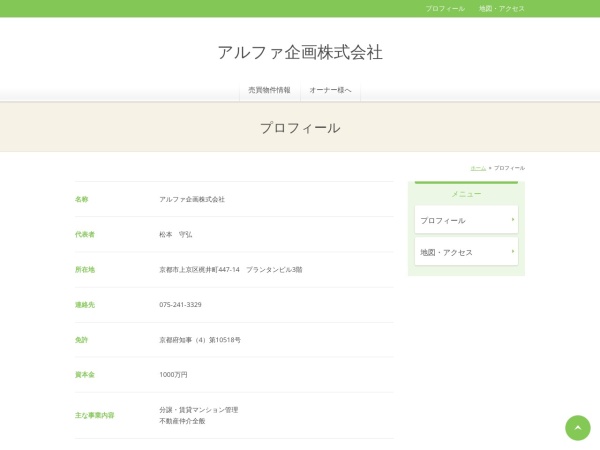Click the 名称 row label

pyautogui.click(x=82, y=199)
